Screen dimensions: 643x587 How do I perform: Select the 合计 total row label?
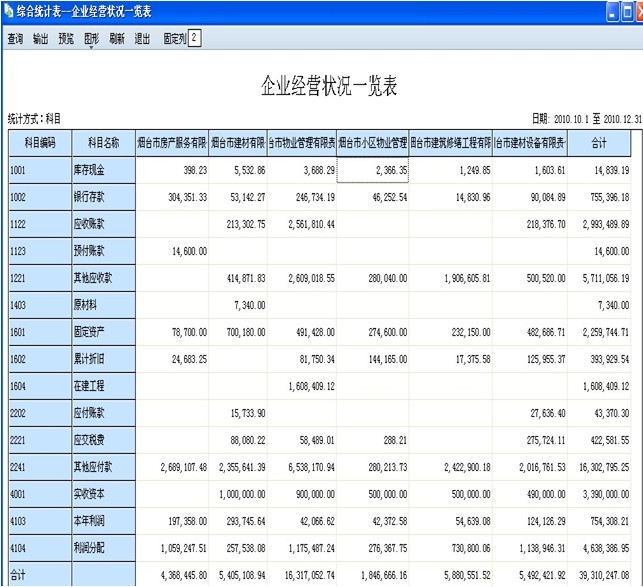tap(40, 575)
